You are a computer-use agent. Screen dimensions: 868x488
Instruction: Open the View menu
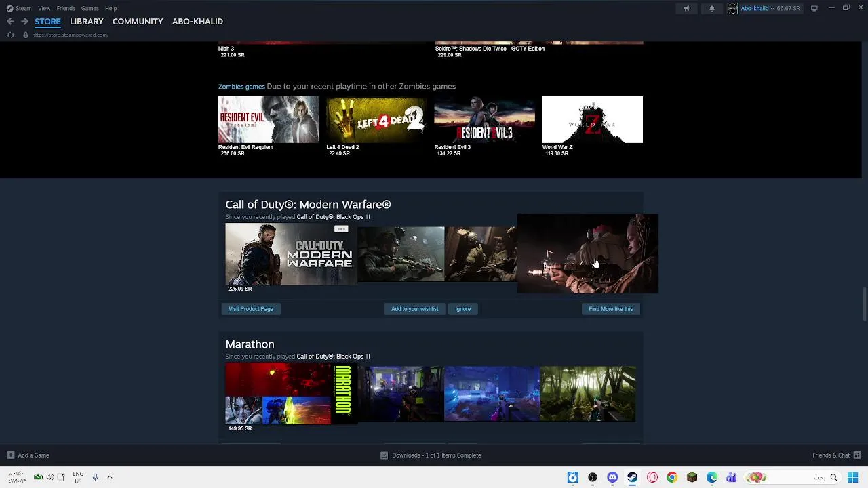tap(44, 8)
